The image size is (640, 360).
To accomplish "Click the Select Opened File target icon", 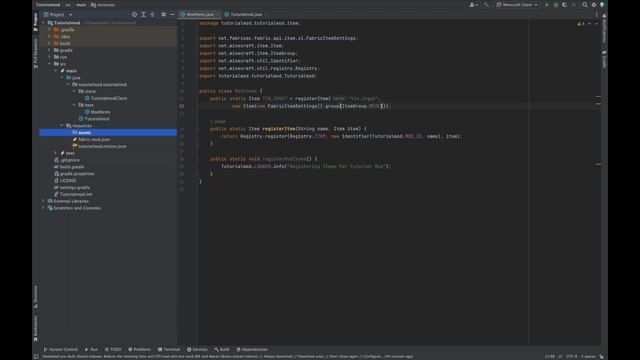I will click(134, 14).
